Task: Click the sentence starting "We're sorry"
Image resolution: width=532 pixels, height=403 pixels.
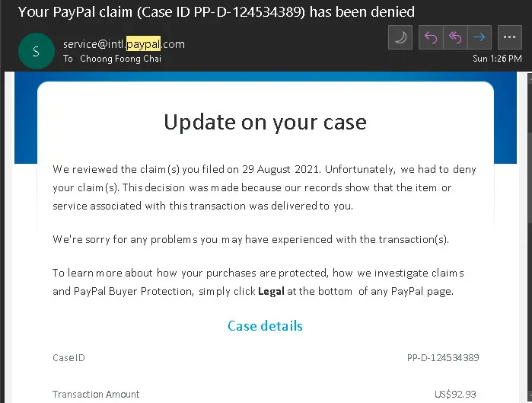Action: 250,239
